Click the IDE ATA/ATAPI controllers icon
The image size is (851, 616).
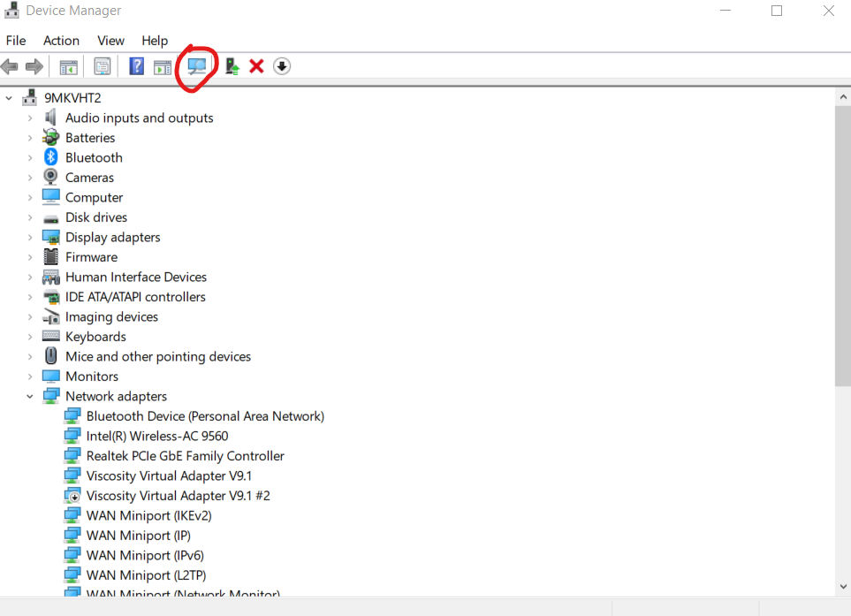click(51, 297)
